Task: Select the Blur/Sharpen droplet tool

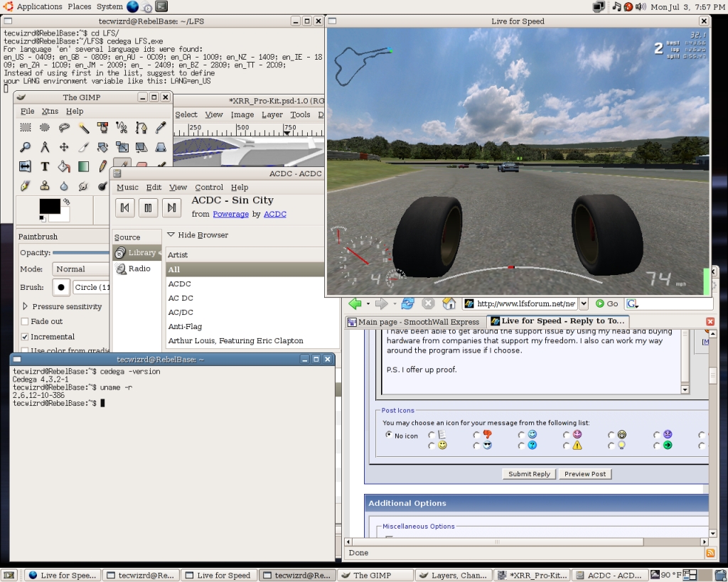Action: pos(64,185)
